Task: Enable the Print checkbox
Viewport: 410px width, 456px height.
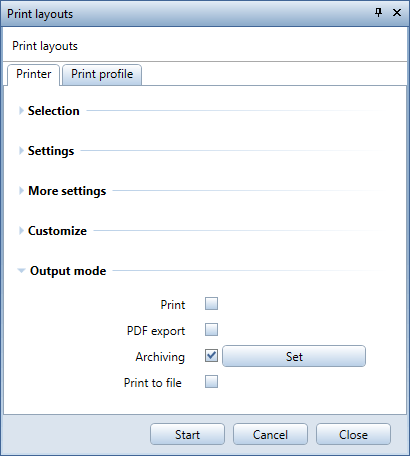Action: (211, 304)
